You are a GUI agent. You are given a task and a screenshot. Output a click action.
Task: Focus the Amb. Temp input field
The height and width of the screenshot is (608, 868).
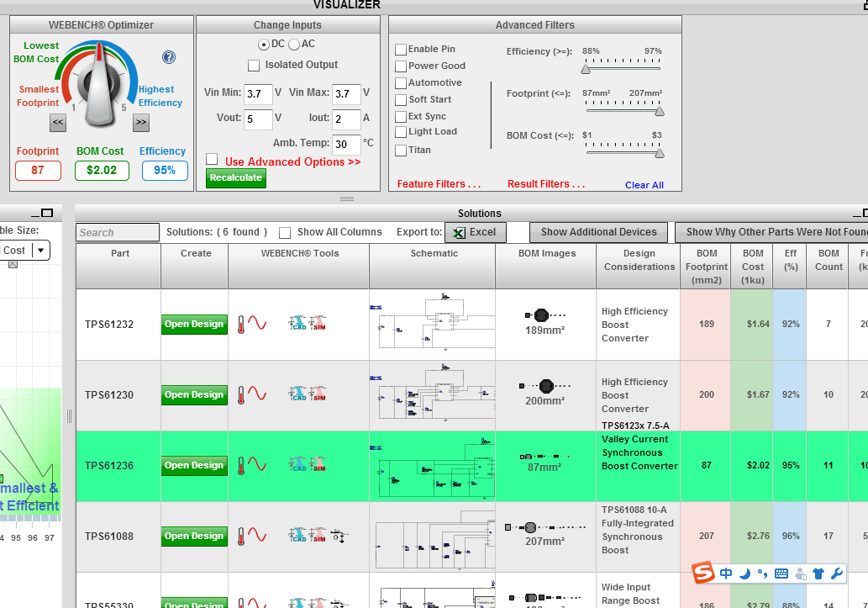(346, 145)
